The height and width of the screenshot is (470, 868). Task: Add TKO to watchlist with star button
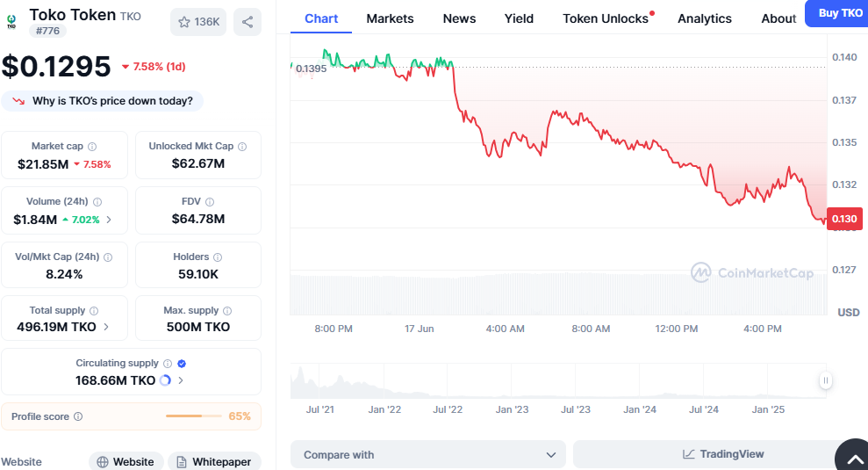coord(198,22)
